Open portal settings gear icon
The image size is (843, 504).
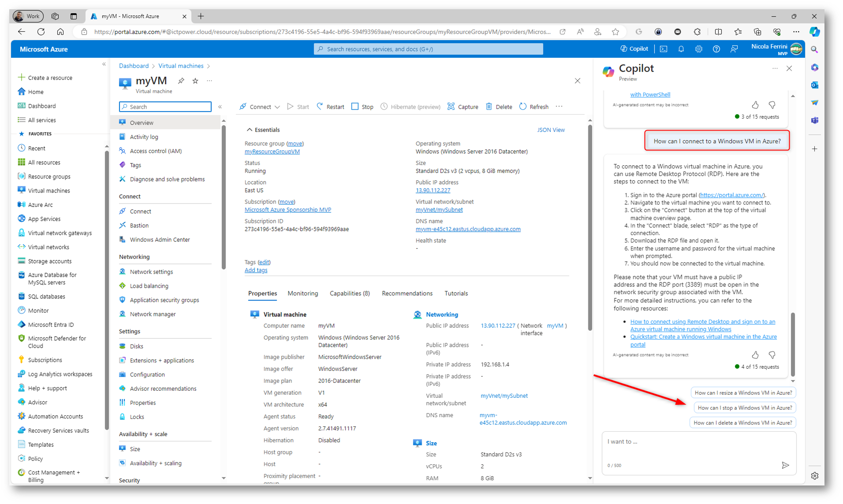click(698, 49)
